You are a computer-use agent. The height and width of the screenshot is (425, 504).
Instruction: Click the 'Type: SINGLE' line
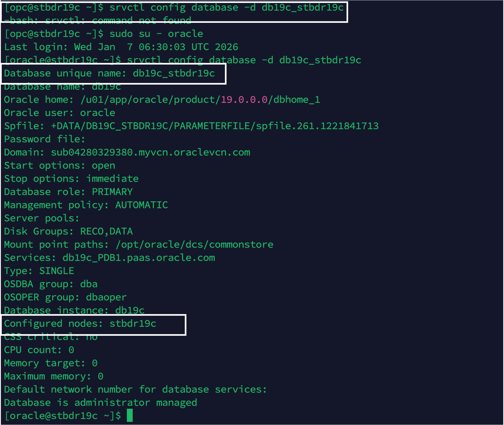(39, 271)
